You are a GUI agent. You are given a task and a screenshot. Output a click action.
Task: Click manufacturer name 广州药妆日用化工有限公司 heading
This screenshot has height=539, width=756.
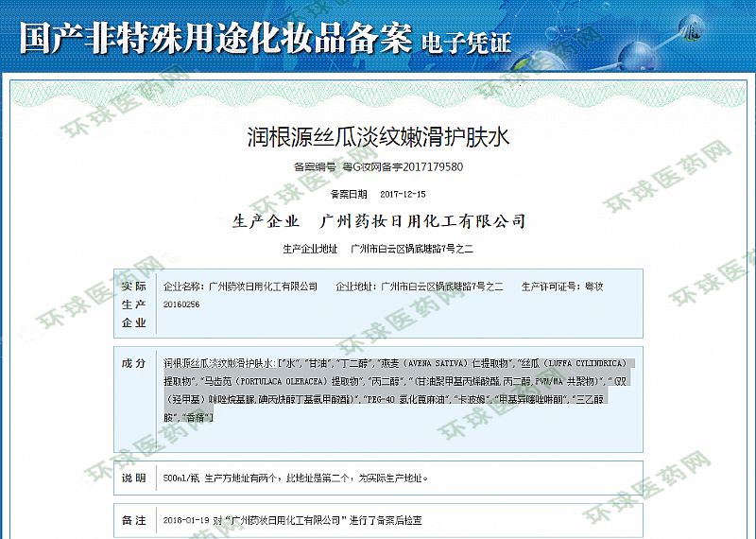pyautogui.click(x=422, y=221)
